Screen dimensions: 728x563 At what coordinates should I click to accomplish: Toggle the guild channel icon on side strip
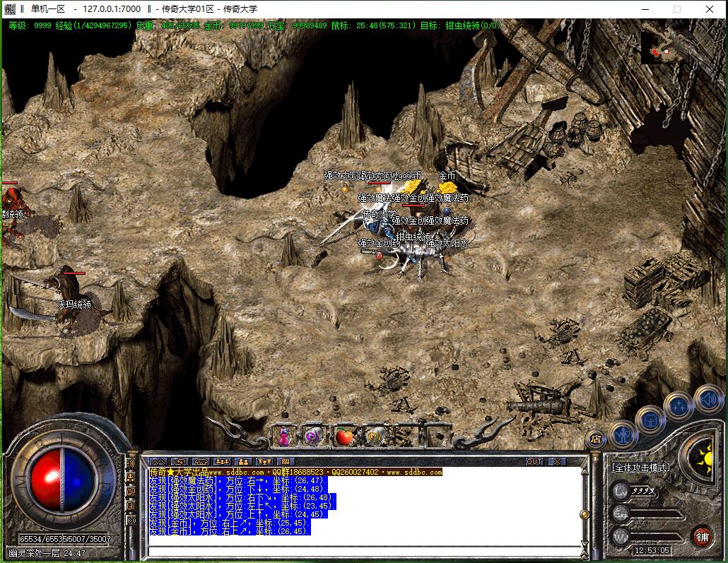pos(131,492)
